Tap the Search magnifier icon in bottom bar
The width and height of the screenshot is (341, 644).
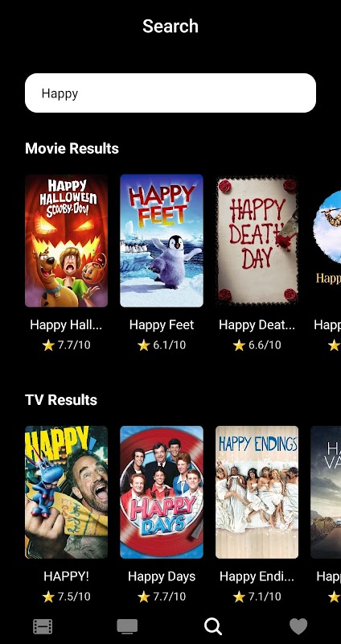(x=213, y=627)
